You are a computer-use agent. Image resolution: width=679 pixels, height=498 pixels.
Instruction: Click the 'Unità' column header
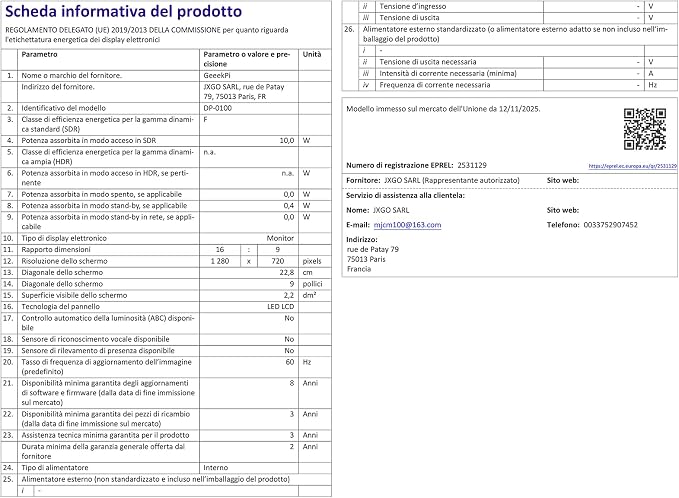312,54
